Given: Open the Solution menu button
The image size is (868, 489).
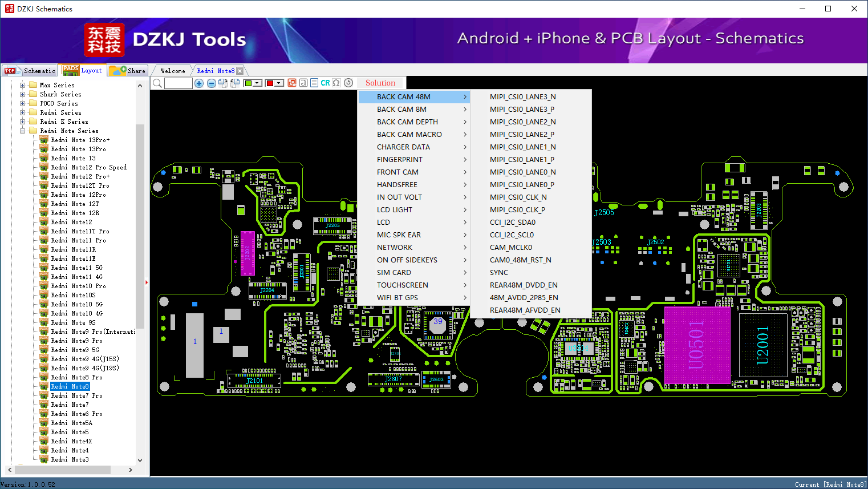Looking at the screenshot, I should coord(380,83).
